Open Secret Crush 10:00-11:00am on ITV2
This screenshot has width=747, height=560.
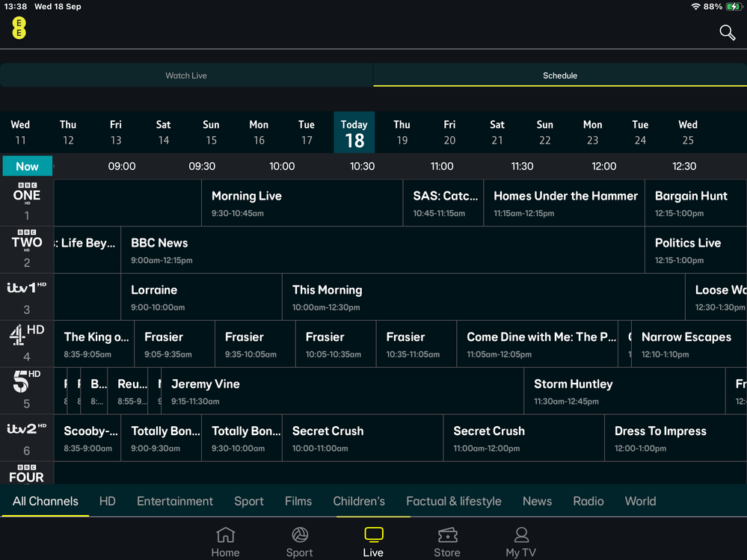363,438
